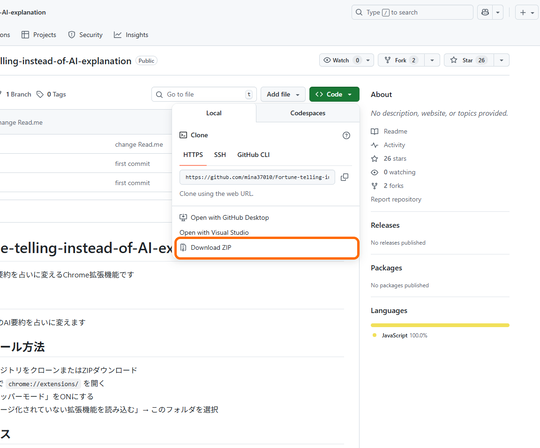Screen dimensions: 540x448
Task: Copy the clone URL to clipboard
Action: [x=344, y=177]
